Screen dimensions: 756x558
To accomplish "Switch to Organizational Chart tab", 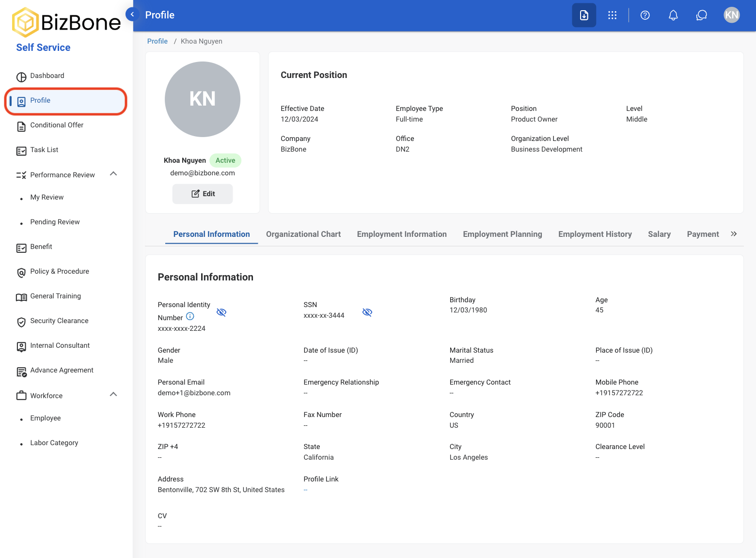I will 303,234.
